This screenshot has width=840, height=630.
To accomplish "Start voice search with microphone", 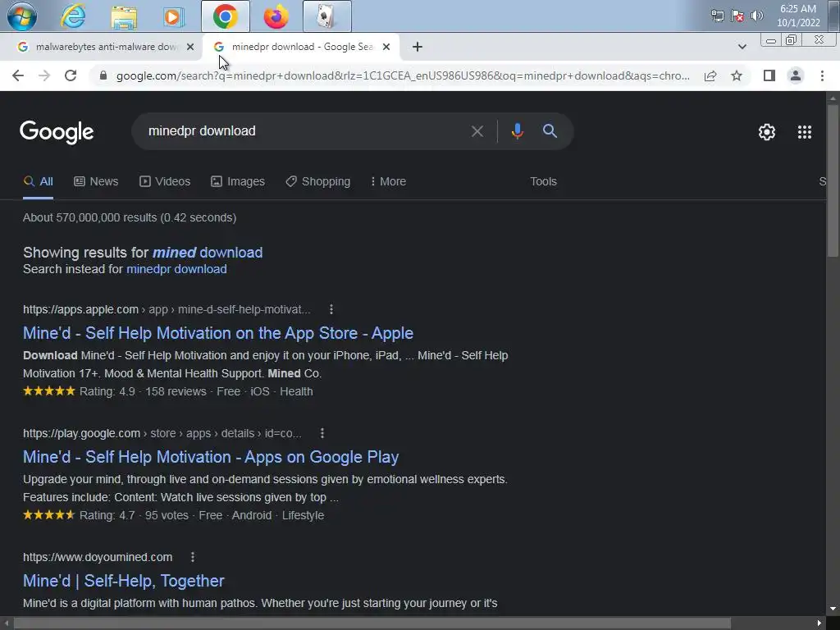I will coord(517,131).
